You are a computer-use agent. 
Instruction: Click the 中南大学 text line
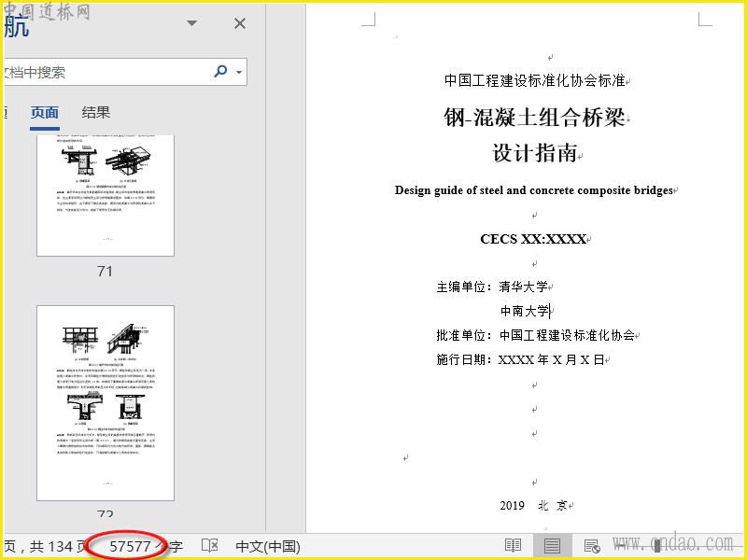(x=525, y=311)
